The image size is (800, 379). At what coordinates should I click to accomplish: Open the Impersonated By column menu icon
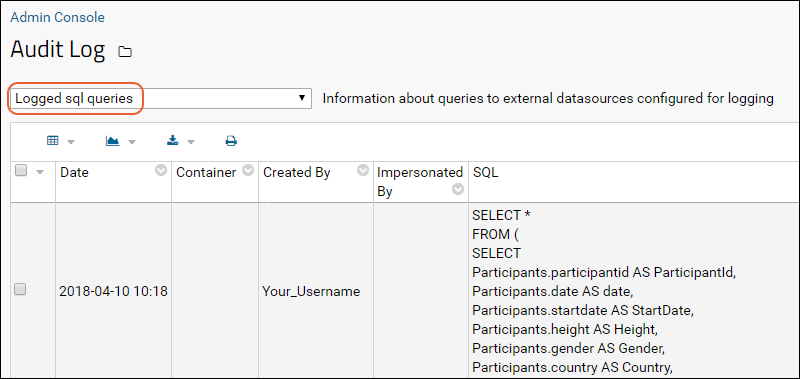pos(458,190)
